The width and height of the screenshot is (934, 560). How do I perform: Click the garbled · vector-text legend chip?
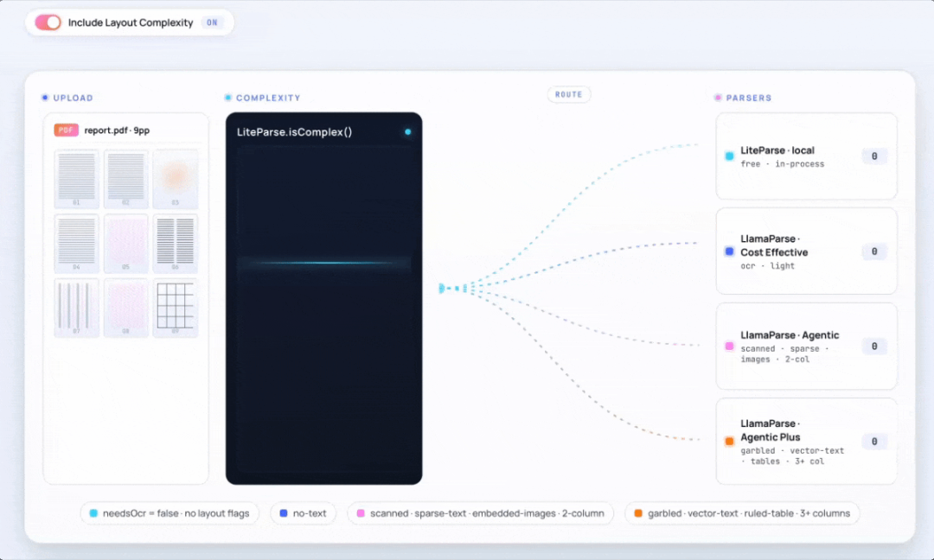[742, 513]
